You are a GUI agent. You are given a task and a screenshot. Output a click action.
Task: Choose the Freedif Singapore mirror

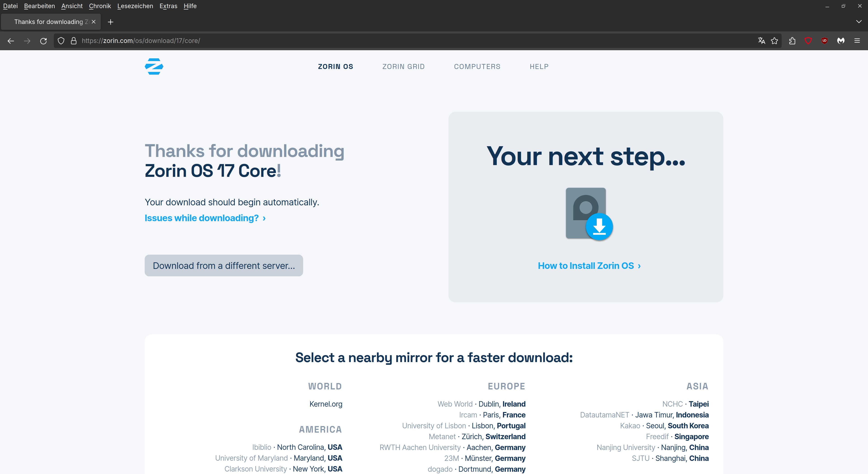tap(677, 437)
